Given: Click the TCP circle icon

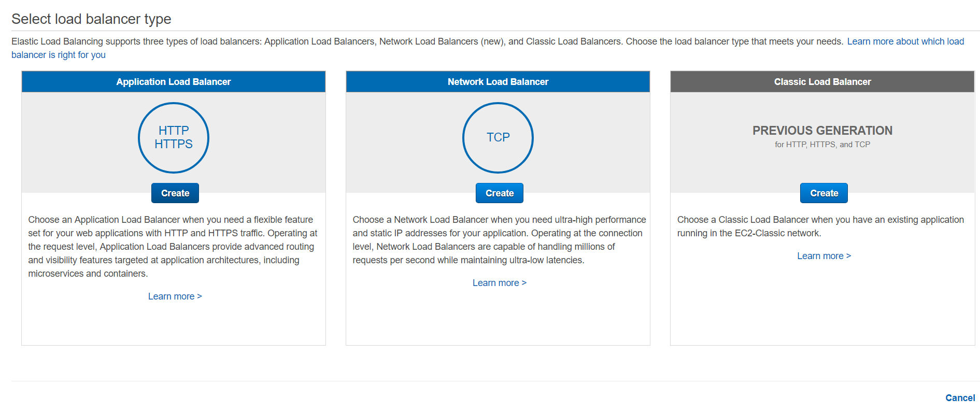Looking at the screenshot, I should [498, 138].
